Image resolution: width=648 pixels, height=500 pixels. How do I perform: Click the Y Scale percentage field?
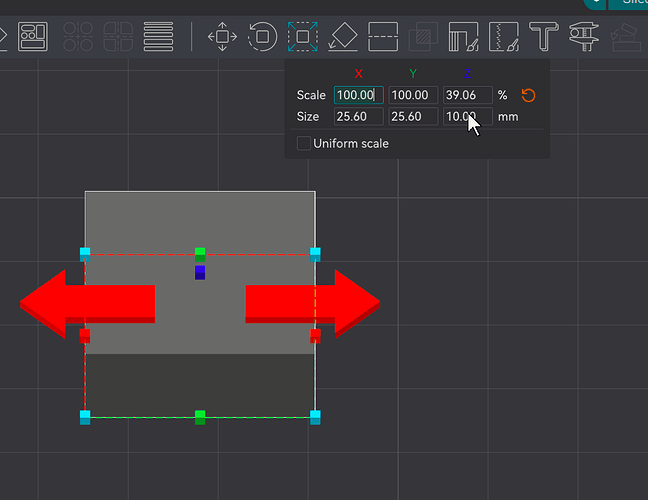coord(413,95)
